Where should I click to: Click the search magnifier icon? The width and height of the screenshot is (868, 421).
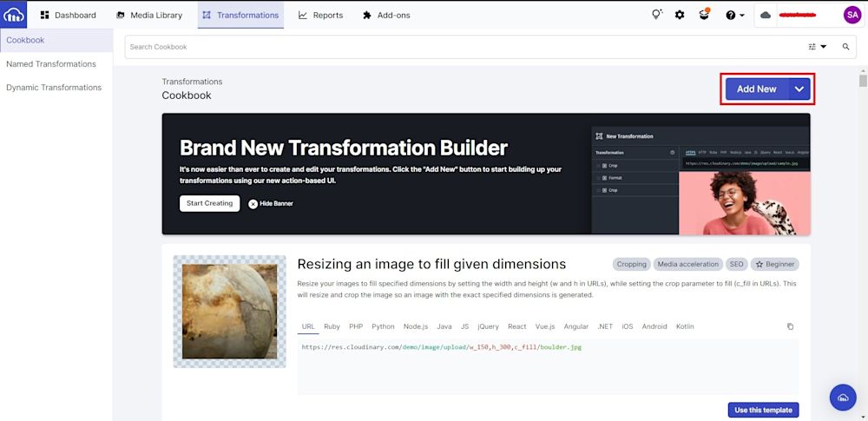pyautogui.click(x=845, y=47)
